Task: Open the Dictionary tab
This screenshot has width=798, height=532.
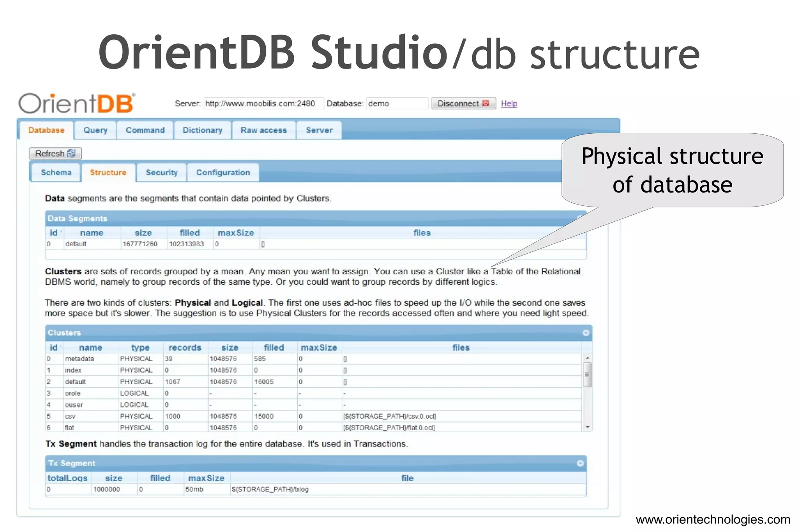Action: 202,130
